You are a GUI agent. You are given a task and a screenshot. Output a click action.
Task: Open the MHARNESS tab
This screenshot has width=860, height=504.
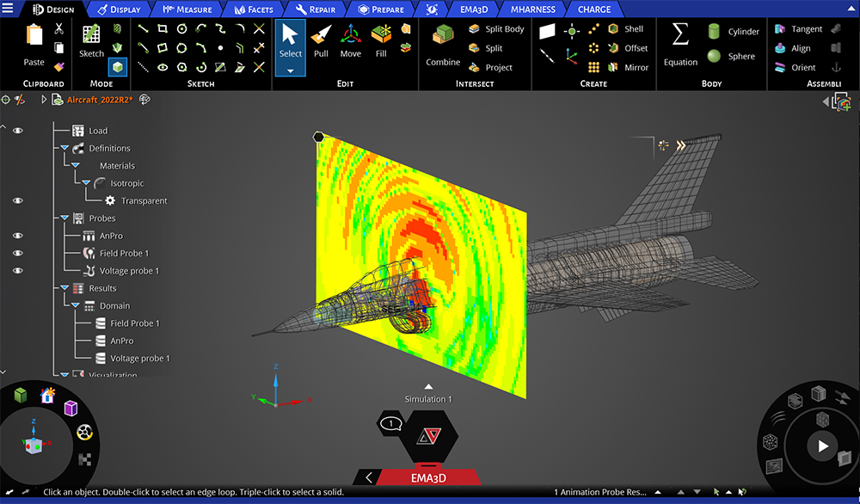click(532, 9)
